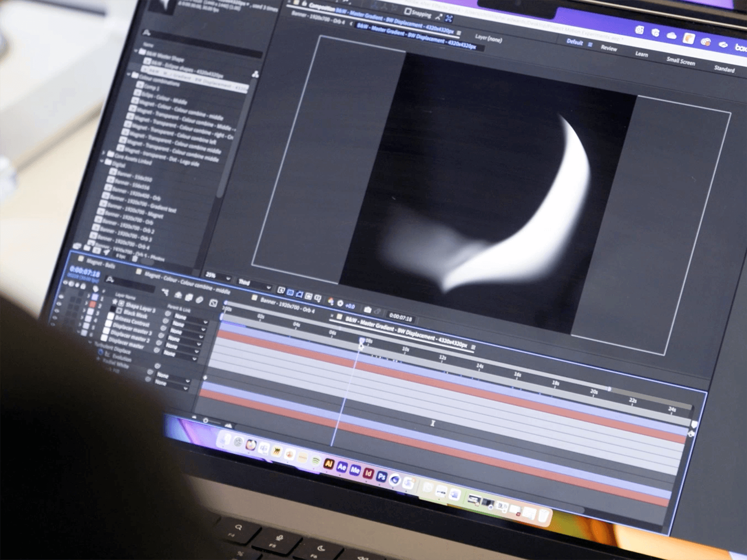
Task: Click the +0.0 exposure value
Action: (350, 306)
